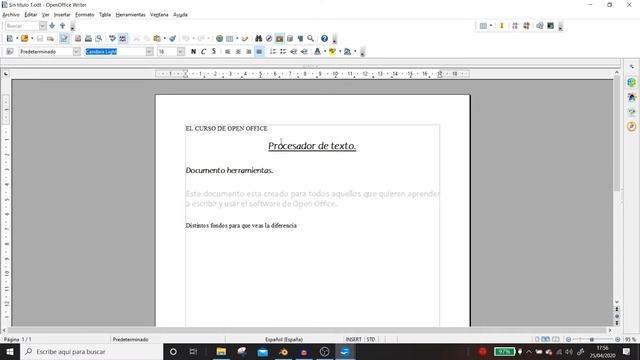
Task: Click the Print file icon
Action: [88, 38]
